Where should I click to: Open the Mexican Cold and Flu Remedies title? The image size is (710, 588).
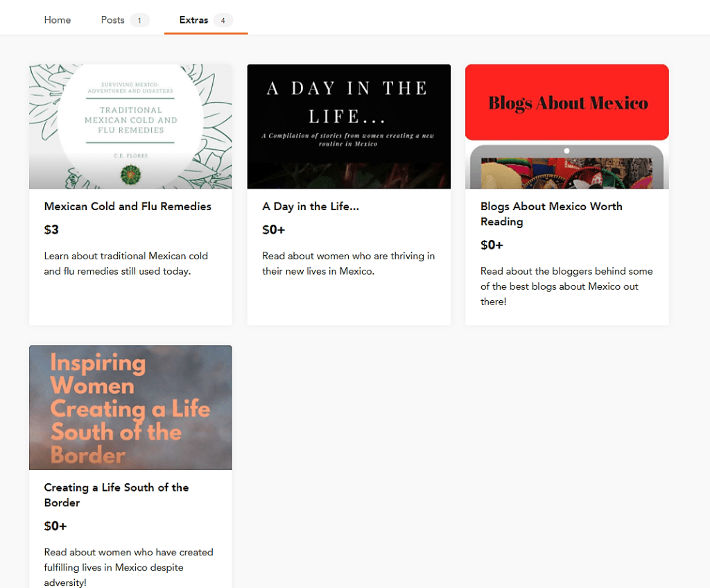[128, 207]
